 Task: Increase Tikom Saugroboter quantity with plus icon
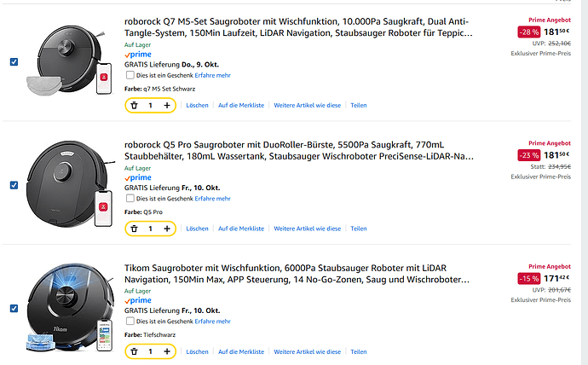pyautogui.click(x=166, y=351)
